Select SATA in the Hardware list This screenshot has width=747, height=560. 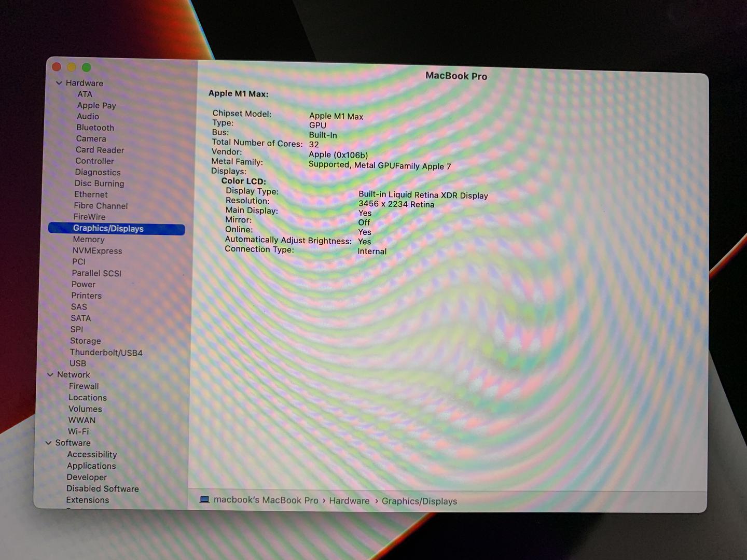(x=81, y=318)
